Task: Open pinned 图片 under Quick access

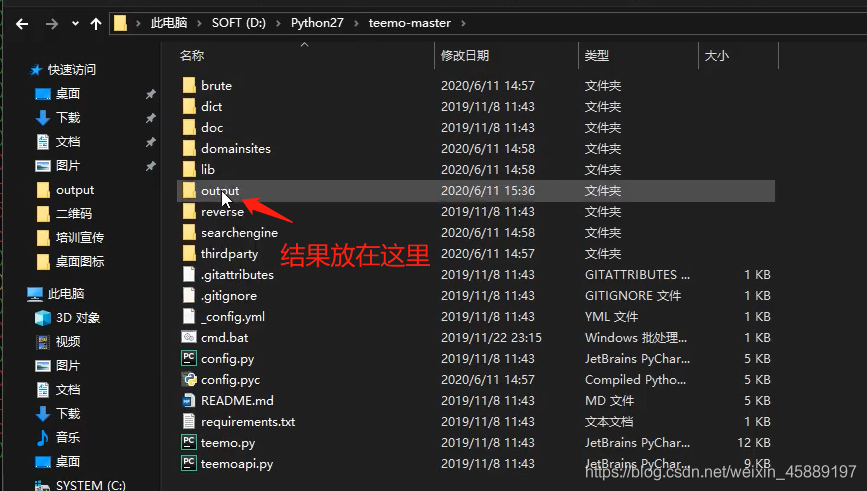Action: 67,165
